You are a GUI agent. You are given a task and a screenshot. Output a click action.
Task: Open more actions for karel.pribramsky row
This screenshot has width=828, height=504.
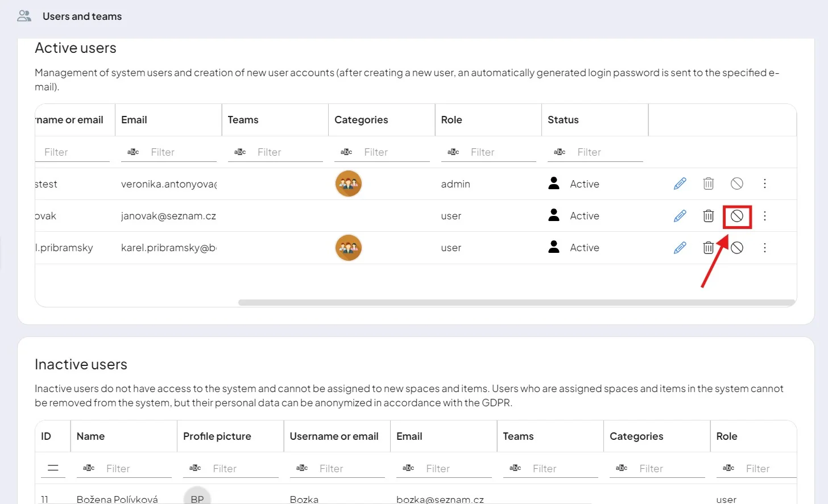coord(765,248)
